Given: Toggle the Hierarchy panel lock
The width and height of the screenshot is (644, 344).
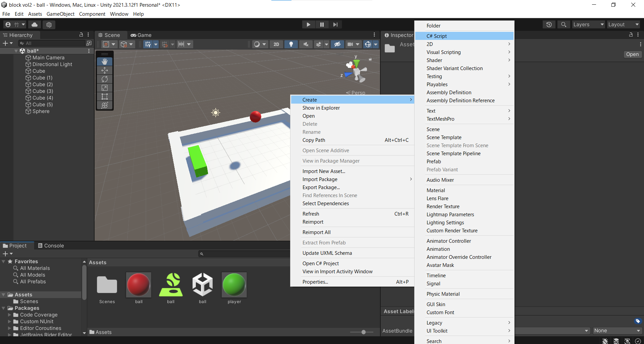Looking at the screenshot, I should 81,35.
